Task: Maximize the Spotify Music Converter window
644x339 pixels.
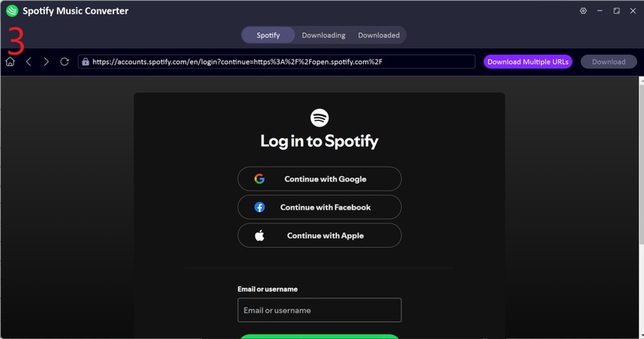Action: tap(617, 10)
